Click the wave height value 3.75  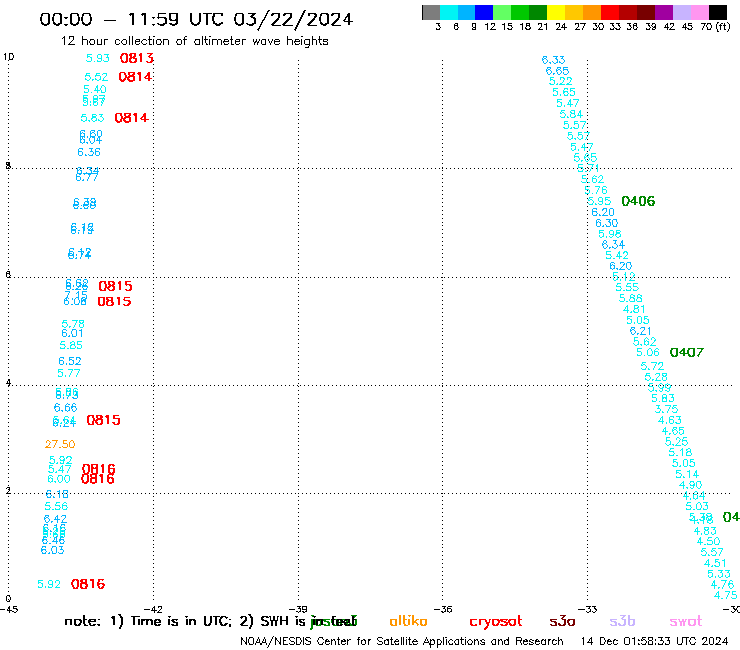(666, 409)
